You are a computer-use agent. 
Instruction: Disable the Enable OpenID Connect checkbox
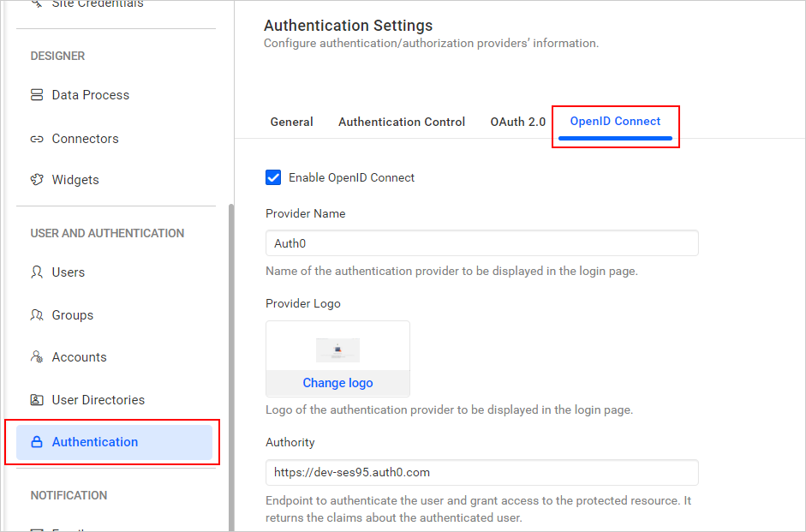coord(272,176)
